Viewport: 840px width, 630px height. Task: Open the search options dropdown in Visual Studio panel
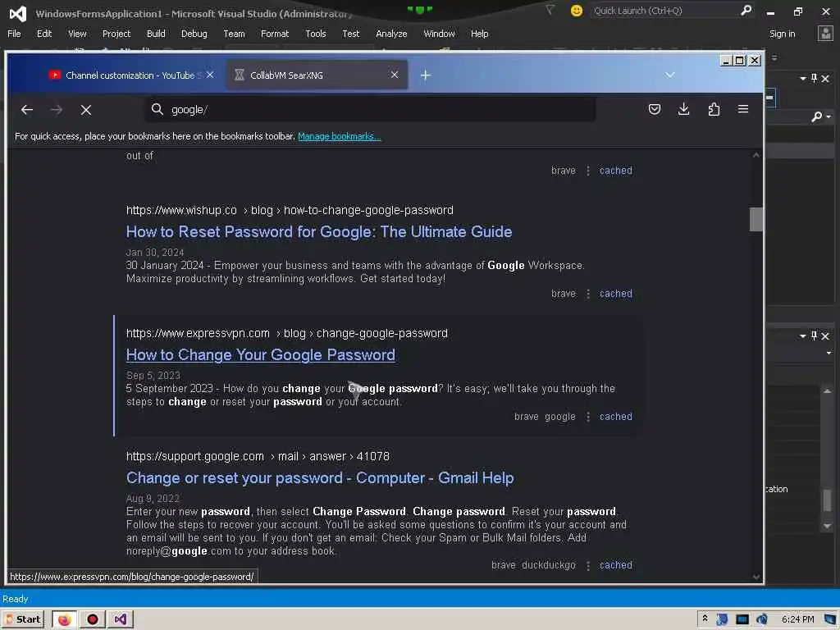829,116
